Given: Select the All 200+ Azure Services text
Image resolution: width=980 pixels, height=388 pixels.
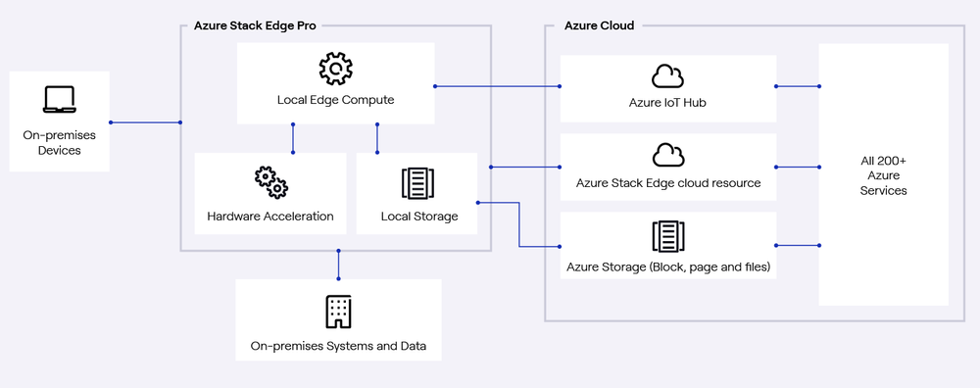Looking at the screenshot, I should click(x=883, y=175).
